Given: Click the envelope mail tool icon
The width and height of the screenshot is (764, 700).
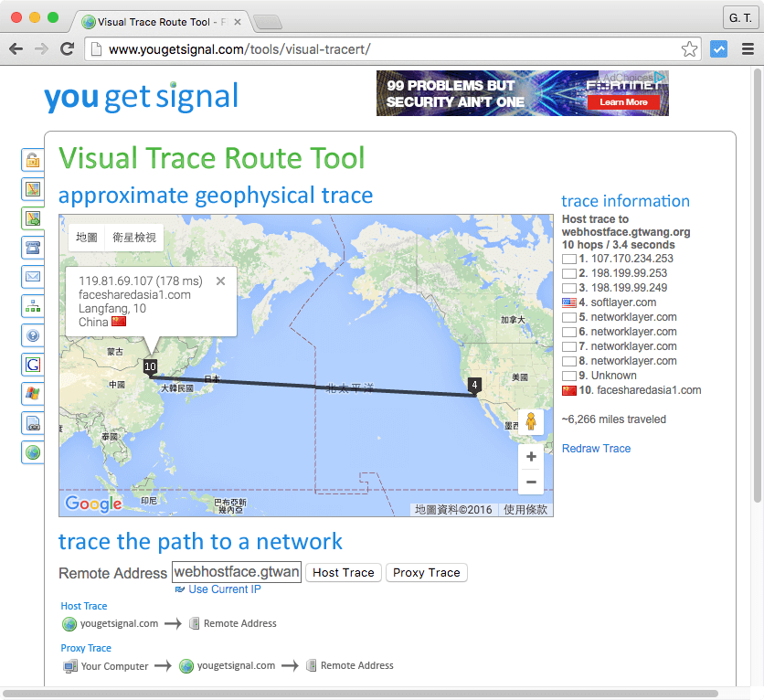Looking at the screenshot, I should click(33, 277).
